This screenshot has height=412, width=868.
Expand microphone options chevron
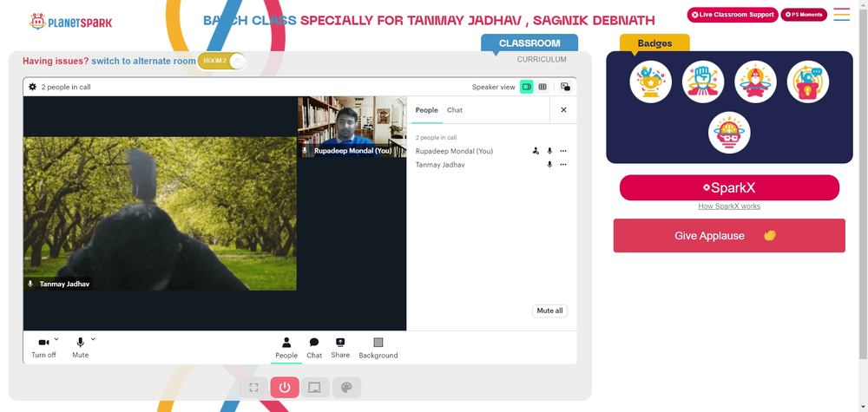[93, 339]
